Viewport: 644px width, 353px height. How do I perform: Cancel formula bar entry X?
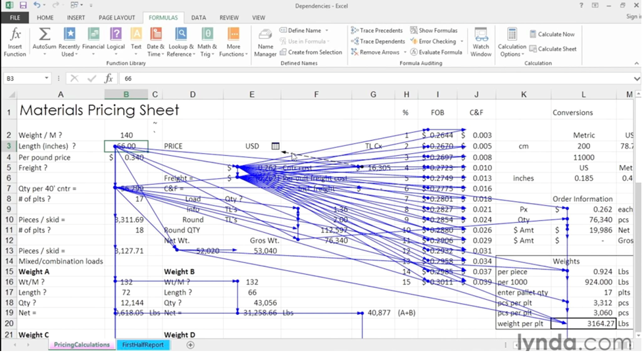coord(74,78)
